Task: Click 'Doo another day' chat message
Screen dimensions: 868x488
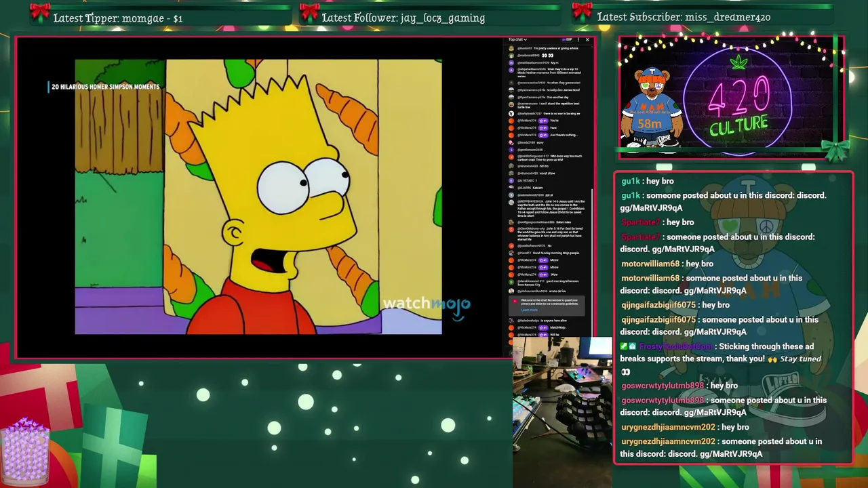Action: 557,97
